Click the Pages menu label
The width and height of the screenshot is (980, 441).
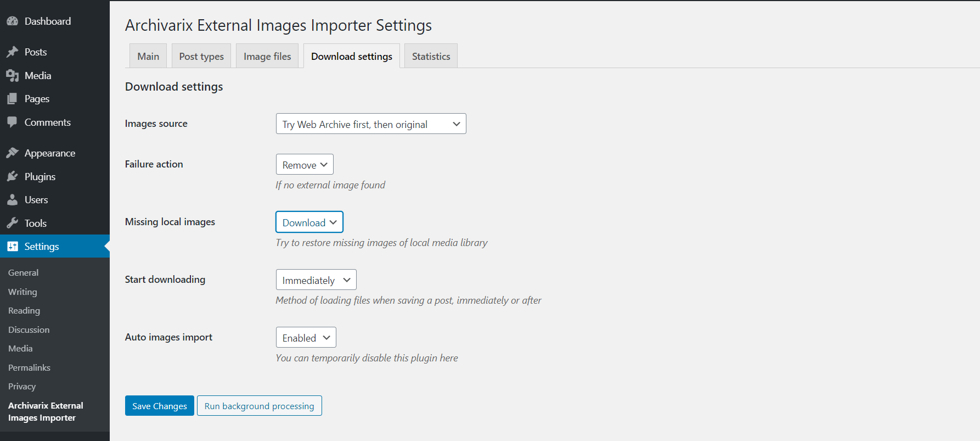point(37,99)
